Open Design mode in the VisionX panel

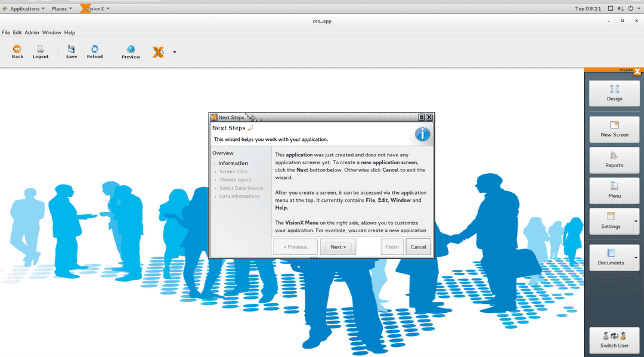[x=614, y=93]
